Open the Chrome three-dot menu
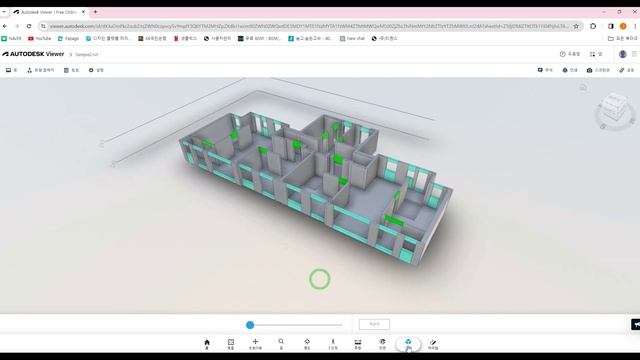 (x=635, y=26)
